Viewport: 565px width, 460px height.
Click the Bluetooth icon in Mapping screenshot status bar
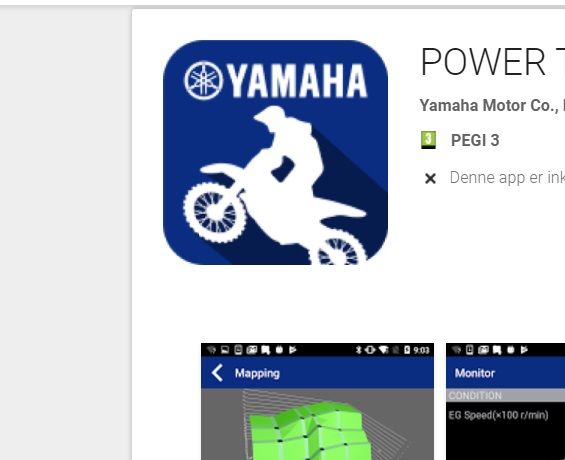[358, 350]
